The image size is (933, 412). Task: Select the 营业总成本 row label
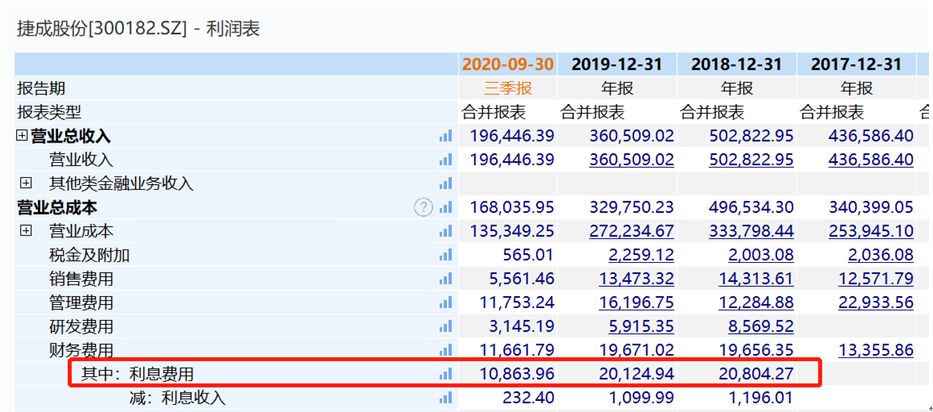(57, 208)
